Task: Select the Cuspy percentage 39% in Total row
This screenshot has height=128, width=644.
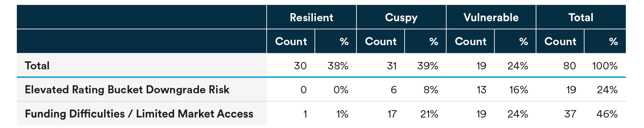Action: click(428, 66)
